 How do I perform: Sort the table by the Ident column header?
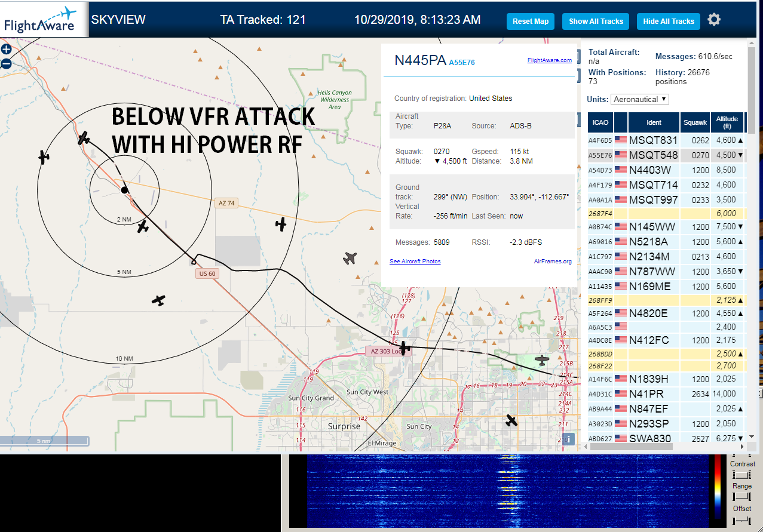tap(654, 122)
